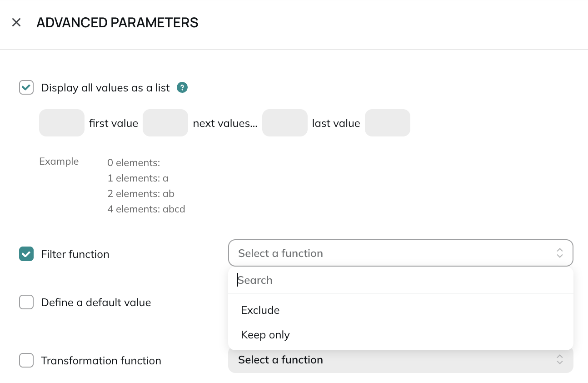Click the 'next values...' label
The height and width of the screenshot is (383, 588).
click(x=225, y=123)
